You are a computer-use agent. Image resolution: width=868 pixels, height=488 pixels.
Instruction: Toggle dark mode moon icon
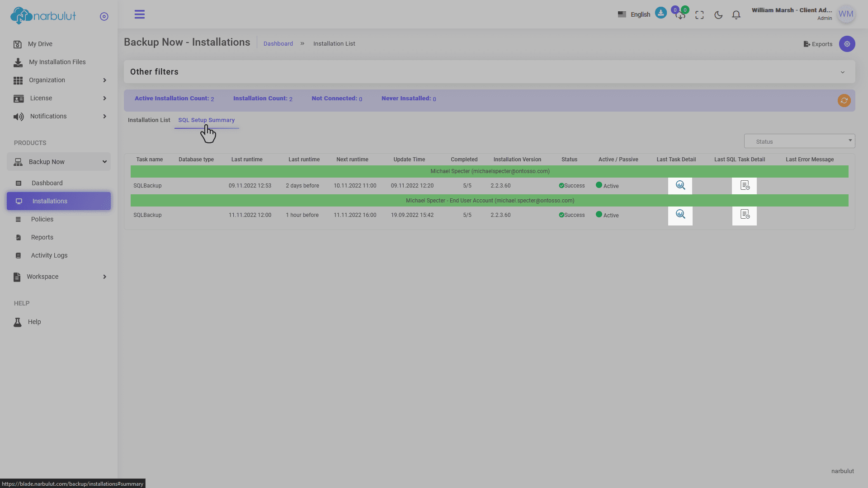click(x=718, y=15)
